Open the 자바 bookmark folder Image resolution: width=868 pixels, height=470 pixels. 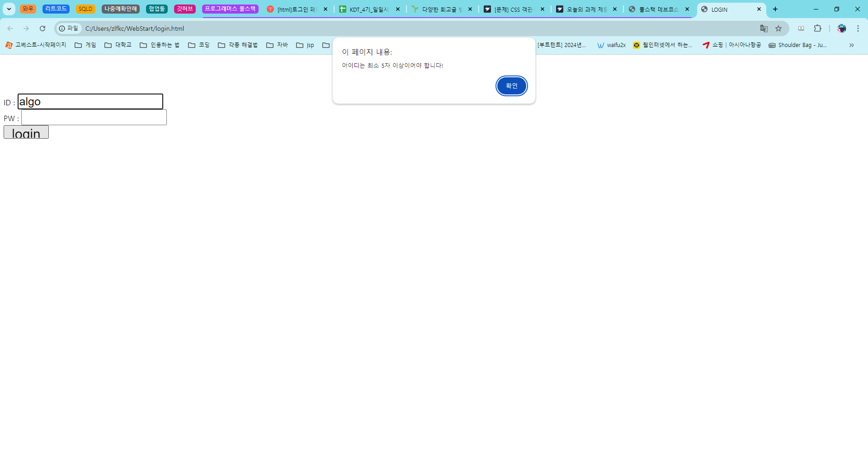277,45
